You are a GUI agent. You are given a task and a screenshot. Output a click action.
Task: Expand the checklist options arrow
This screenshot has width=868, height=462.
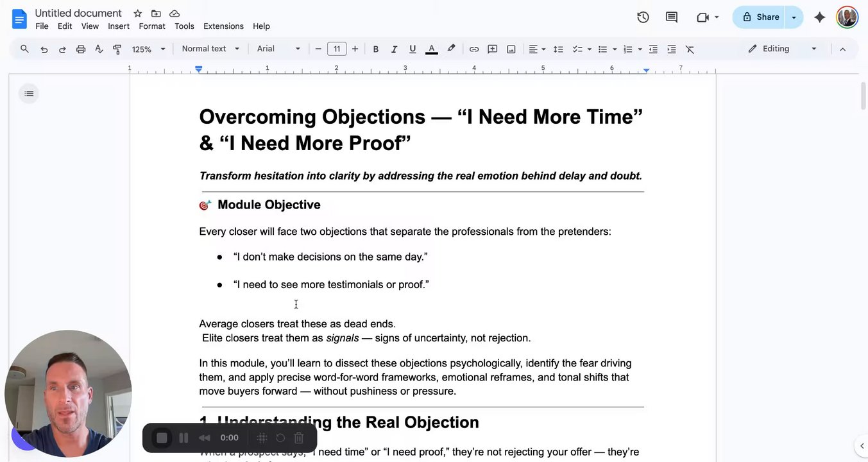tap(589, 49)
